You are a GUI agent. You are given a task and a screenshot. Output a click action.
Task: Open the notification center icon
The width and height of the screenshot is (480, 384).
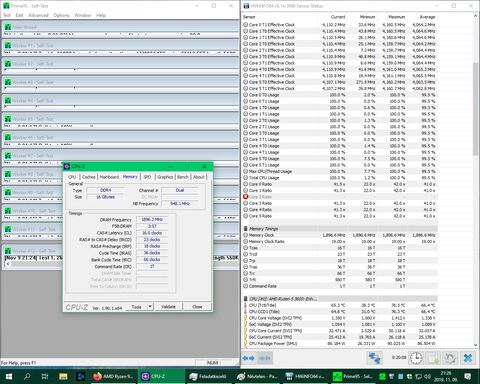click(x=468, y=377)
